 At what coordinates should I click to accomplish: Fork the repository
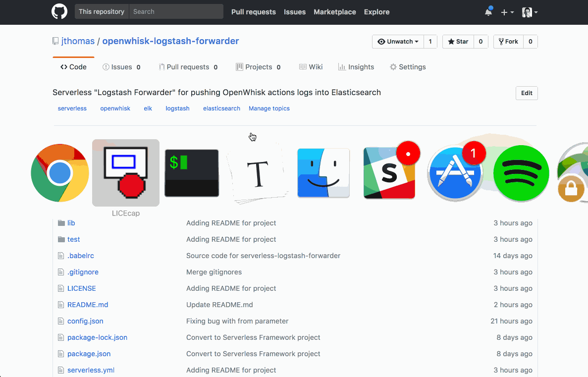pos(509,42)
